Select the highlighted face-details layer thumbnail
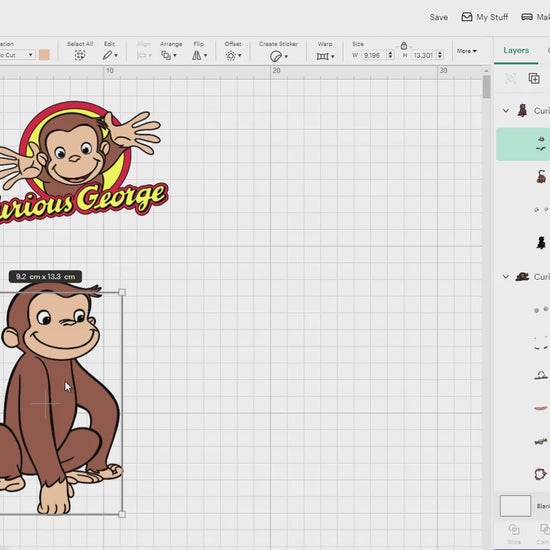Image resolution: width=550 pixels, height=550 pixels. [541, 144]
